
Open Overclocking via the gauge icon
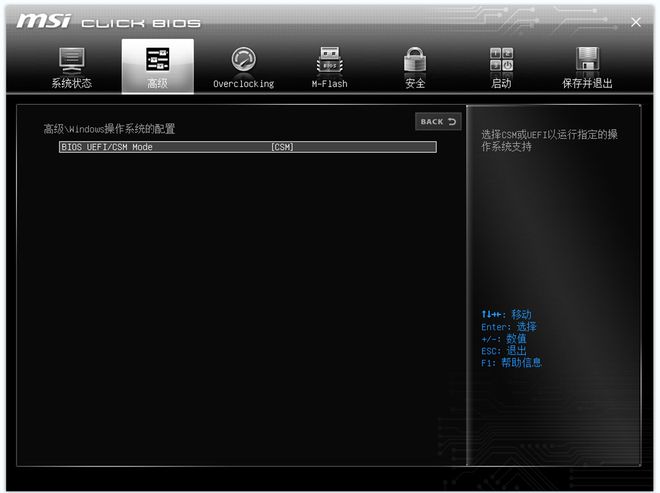(243, 60)
